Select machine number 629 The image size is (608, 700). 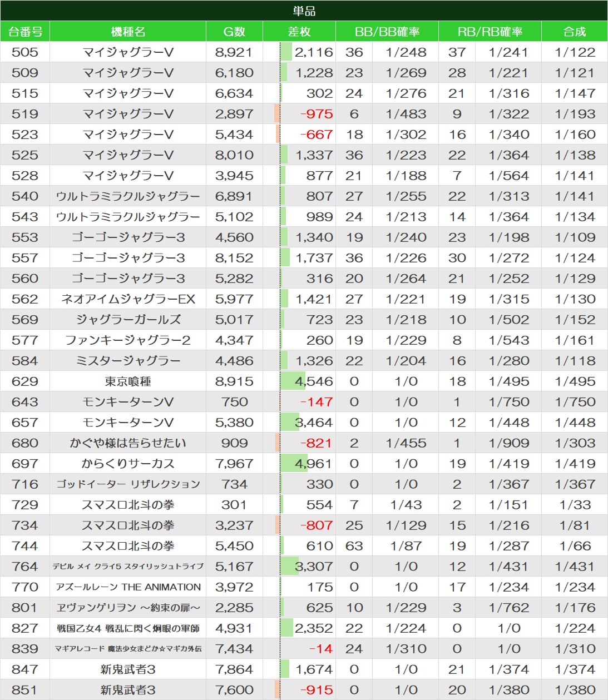pos(25,381)
